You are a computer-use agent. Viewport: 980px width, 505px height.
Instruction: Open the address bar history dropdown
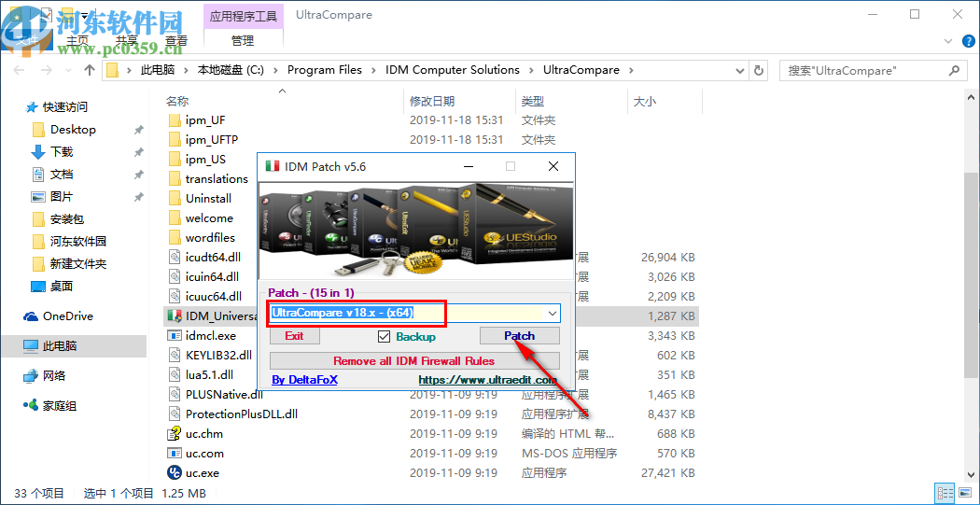click(742, 70)
